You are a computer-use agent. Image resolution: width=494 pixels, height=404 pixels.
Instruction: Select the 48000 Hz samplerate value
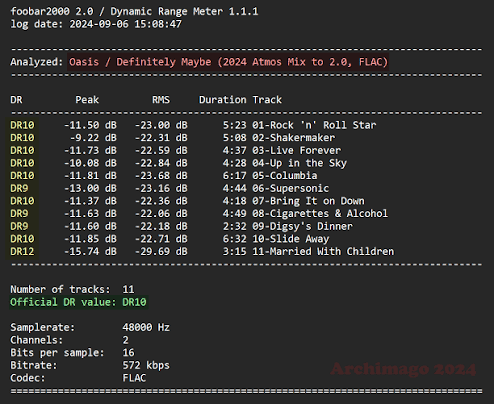(146, 327)
